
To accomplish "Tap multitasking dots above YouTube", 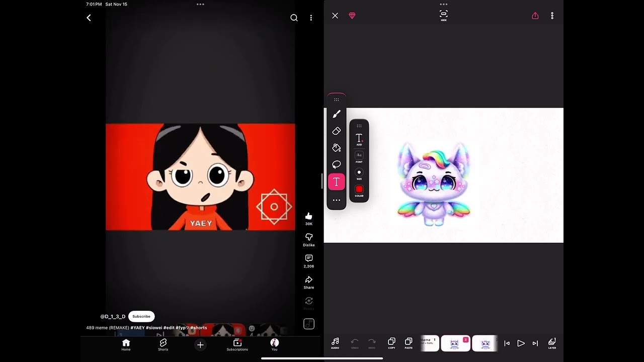I will click(x=200, y=4).
